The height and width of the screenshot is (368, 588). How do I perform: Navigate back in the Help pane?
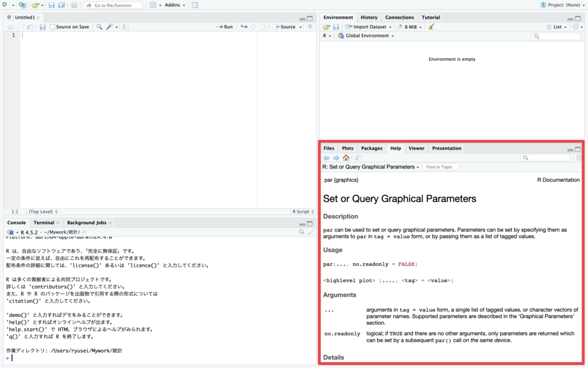tap(326, 158)
